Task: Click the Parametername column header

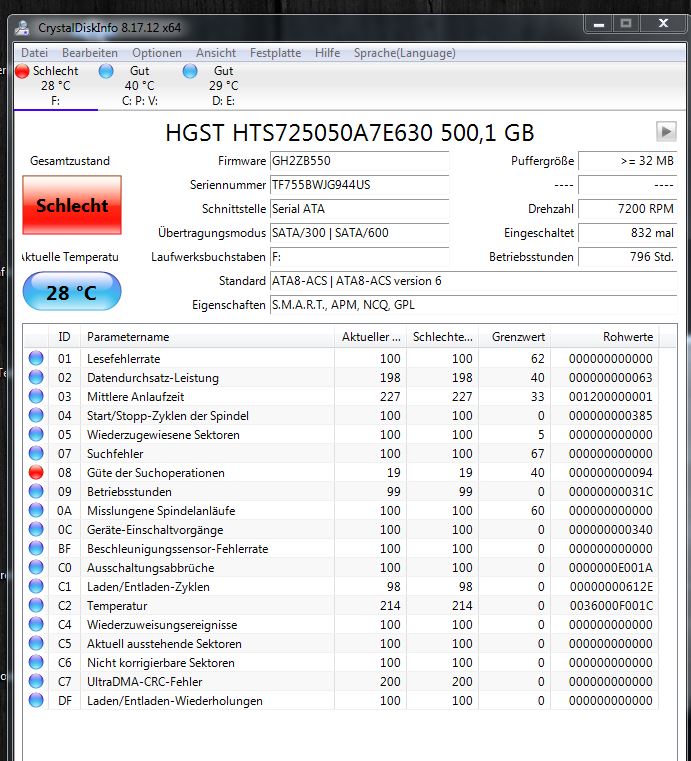Action: 207,337
